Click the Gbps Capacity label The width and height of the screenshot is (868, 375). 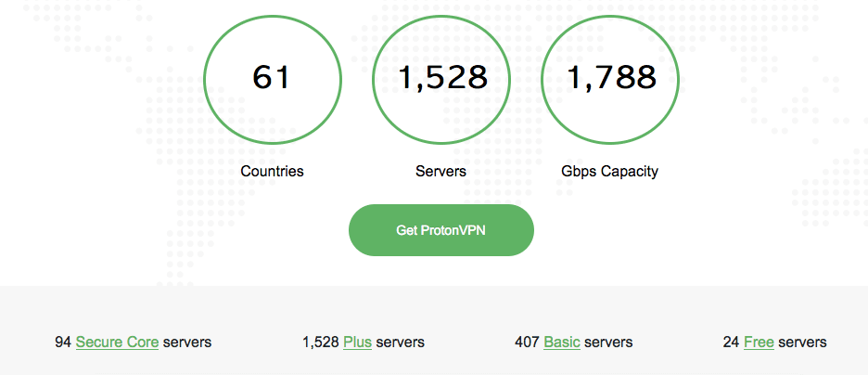pyautogui.click(x=609, y=171)
